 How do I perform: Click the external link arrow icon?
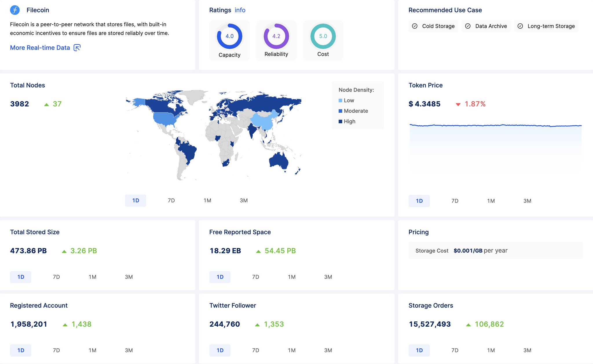coord(77,47)
